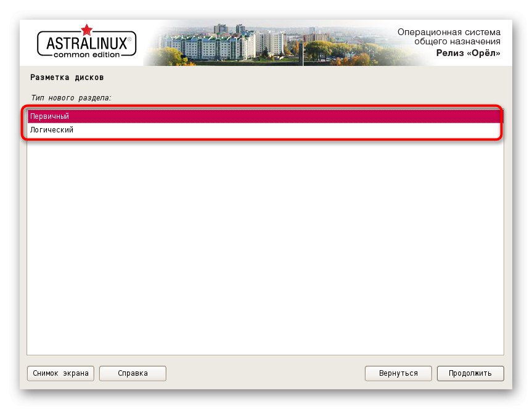Click the Вернуться button
The image size is (532, 409).
398,373
